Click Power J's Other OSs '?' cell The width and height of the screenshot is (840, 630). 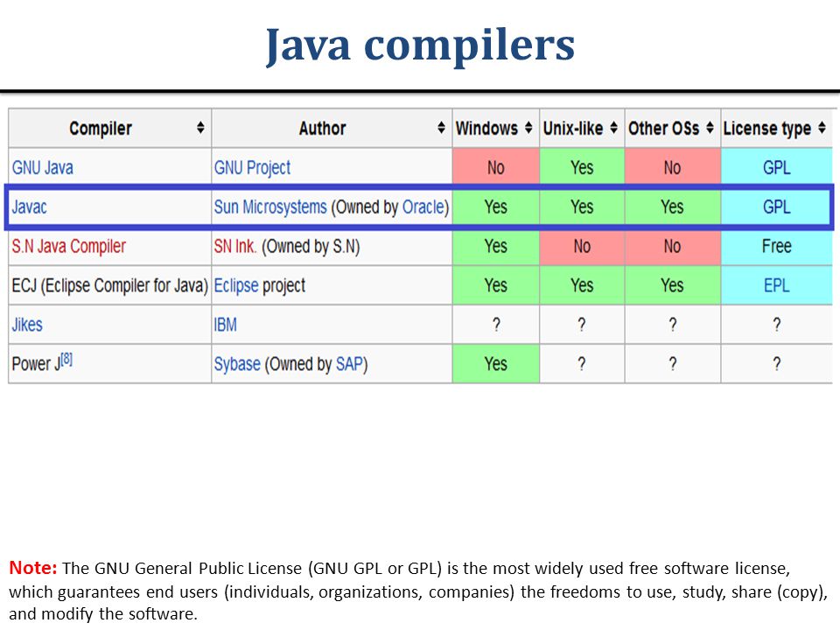[x=672, y=364]
